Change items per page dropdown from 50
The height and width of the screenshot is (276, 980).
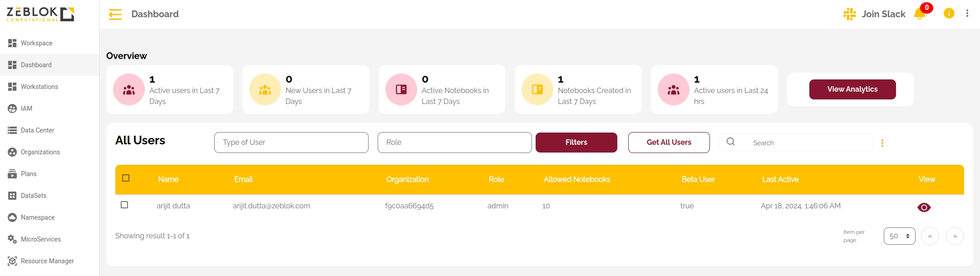click(x=899, y=236)
